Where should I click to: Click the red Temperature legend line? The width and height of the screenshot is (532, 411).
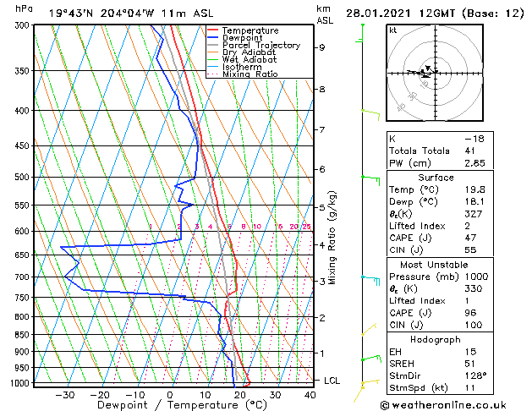(x=212, y=30)
